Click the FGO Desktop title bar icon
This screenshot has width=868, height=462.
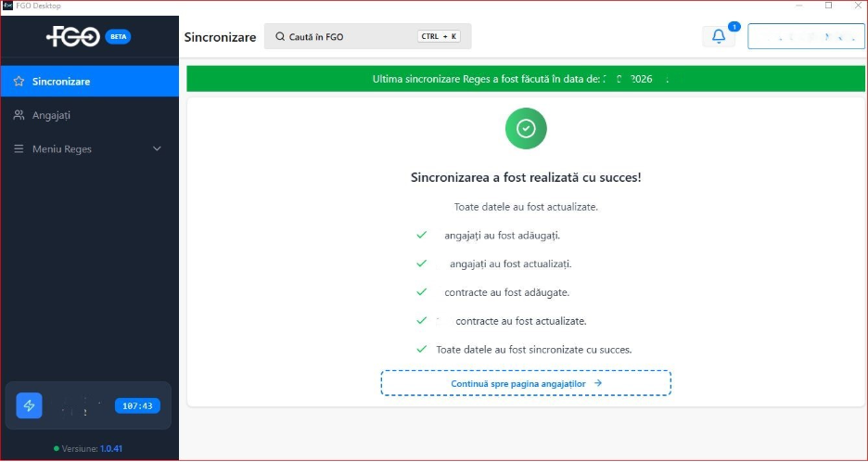tap(7, 6)
